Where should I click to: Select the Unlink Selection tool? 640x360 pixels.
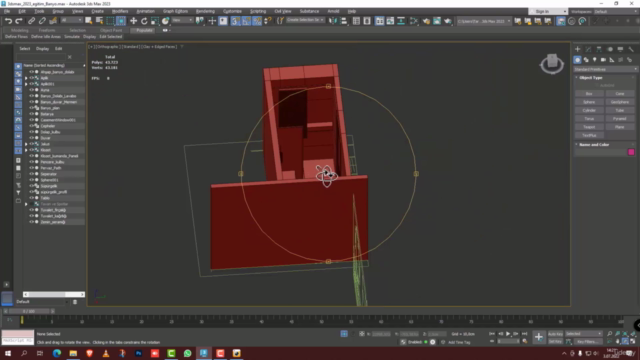coord(42,21)
